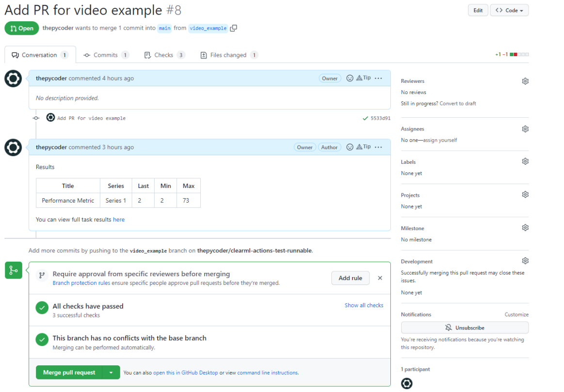Viewport: 564px width, 392px height.
Task: Open Development settings gear
Action: pos(525,261)
